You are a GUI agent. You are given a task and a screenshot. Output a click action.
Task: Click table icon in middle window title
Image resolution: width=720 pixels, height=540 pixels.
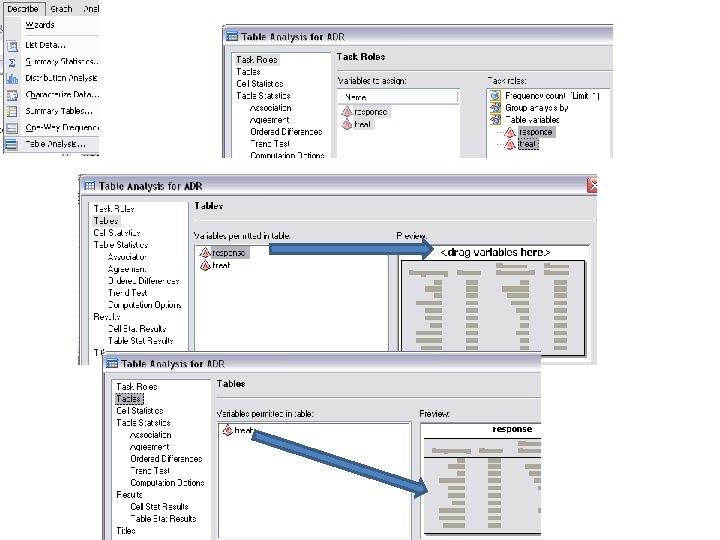89,186
